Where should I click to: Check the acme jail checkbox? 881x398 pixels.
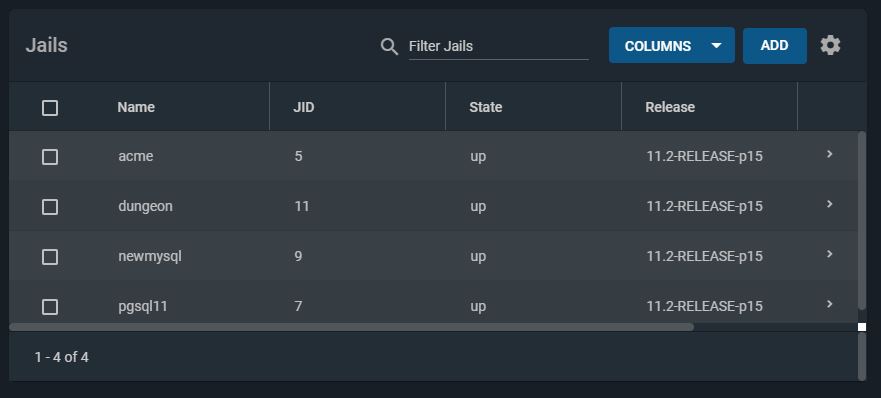[50, 157]
